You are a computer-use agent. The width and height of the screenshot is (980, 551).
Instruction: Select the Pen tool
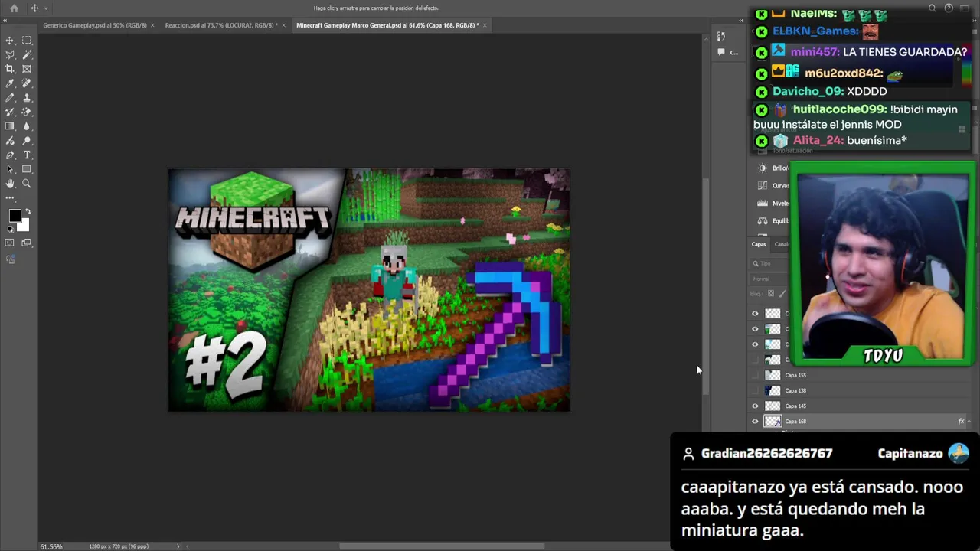(x=10, y=155)
